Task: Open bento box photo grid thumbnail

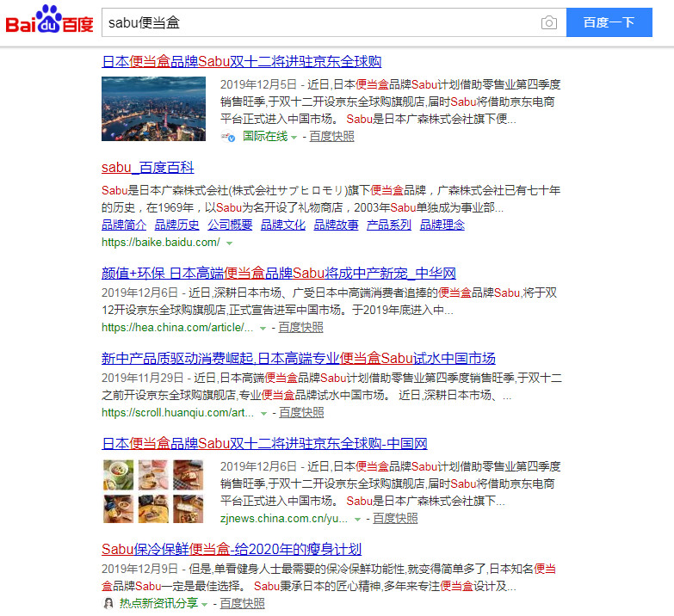Action: tap(153, 491)
